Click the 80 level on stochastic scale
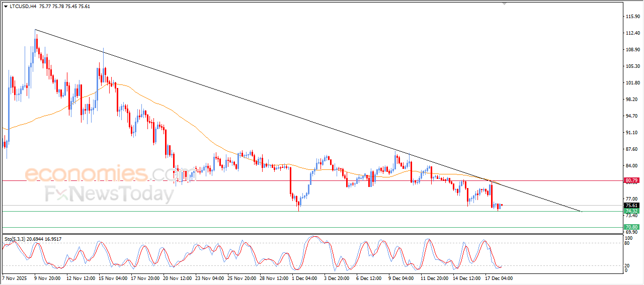The image size is (644, 285). (x=626, y=243)
